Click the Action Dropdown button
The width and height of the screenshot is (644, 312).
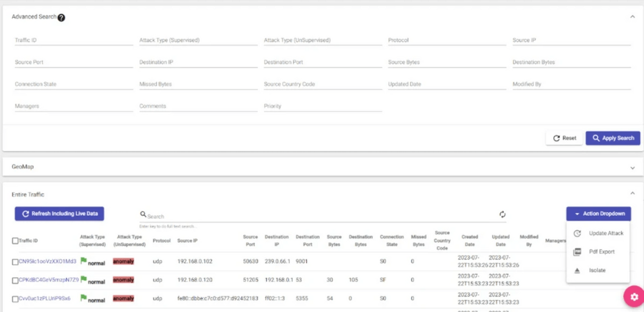(x=598, y=214)
